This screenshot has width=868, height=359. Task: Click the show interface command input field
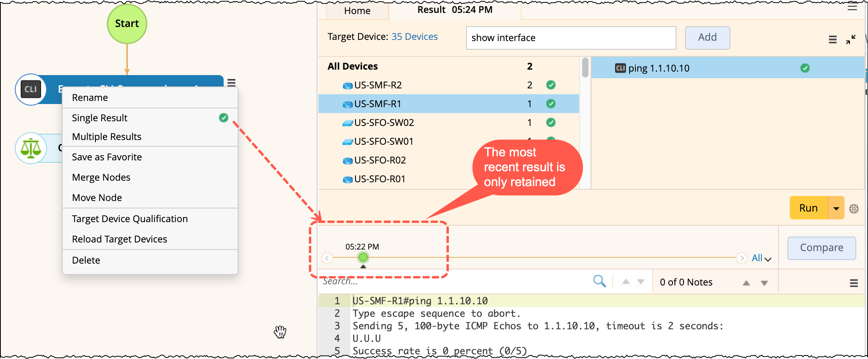click(x=571, y=38)
